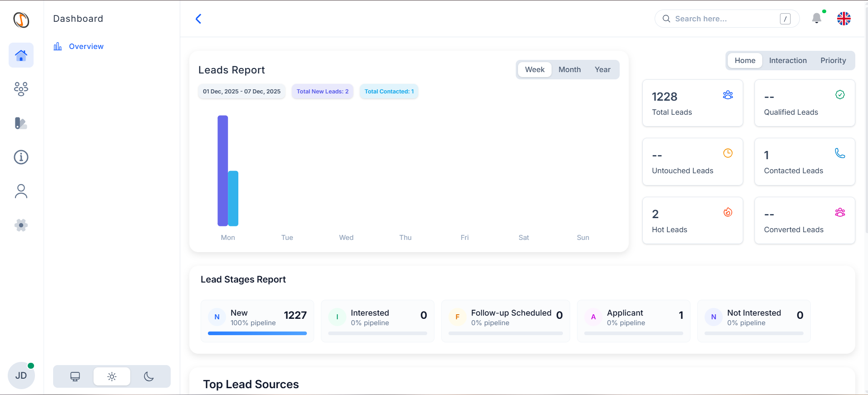Open the New stage card
Image resolution: width=868 pixels, height=395 pixels.
[257, 321]
